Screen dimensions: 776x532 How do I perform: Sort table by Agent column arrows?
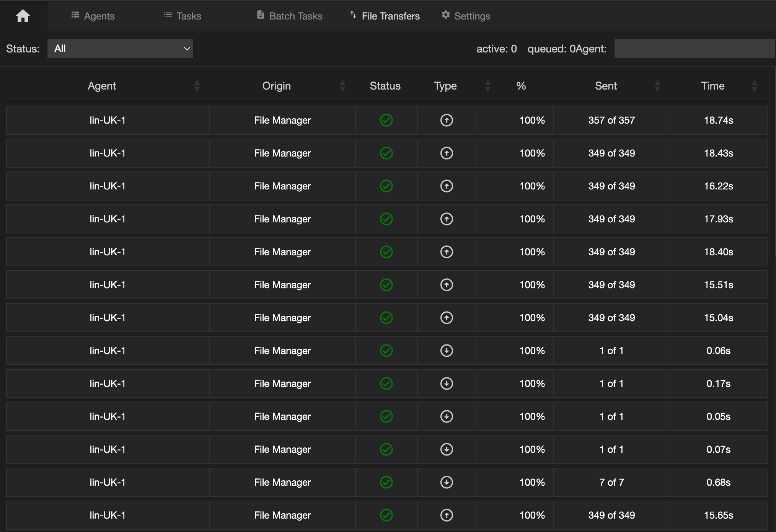coord(197,86)
